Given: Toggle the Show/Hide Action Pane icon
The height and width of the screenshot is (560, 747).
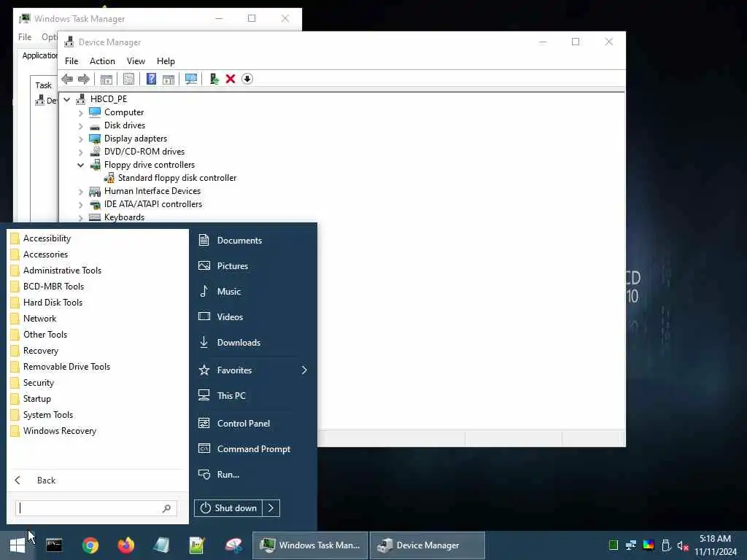Looking at the screenshot, I should (169, 79).
